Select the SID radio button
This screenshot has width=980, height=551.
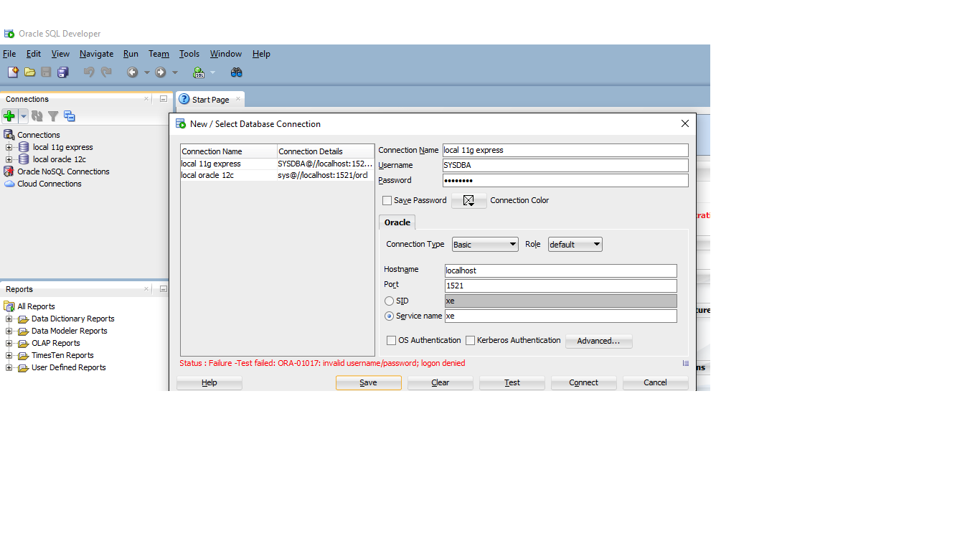[390, 301]
